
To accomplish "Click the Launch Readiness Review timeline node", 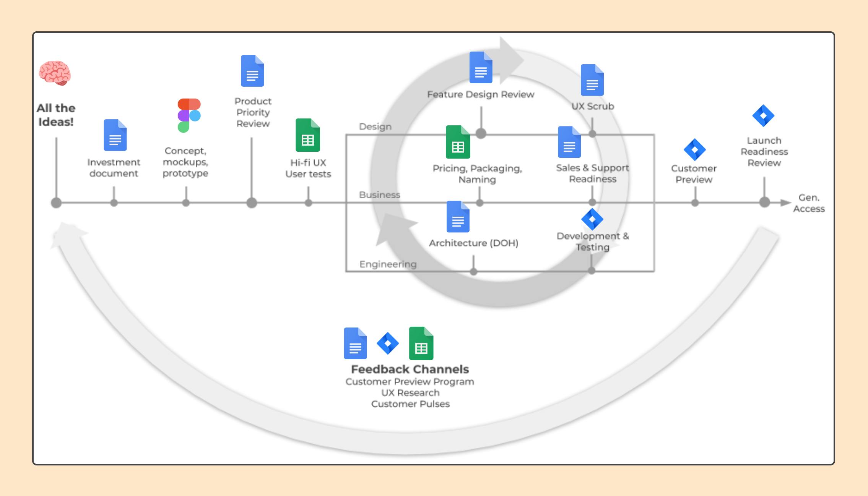I will [764, 203].
